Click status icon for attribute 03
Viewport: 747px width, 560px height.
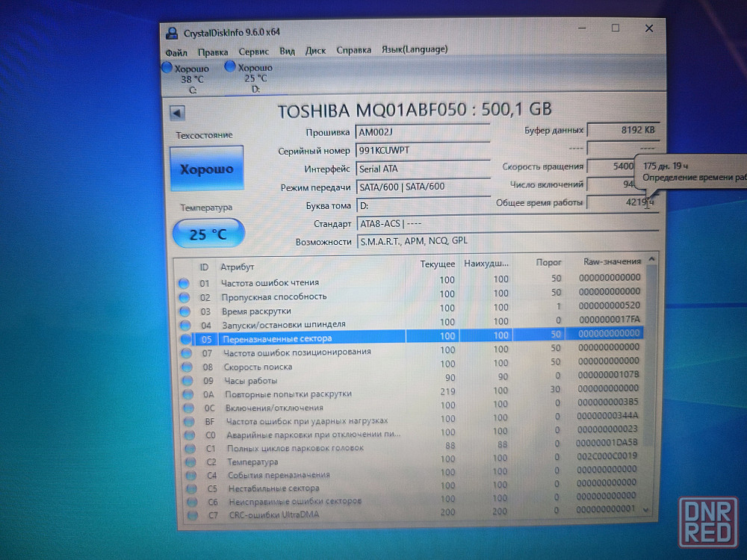point(185,311)
